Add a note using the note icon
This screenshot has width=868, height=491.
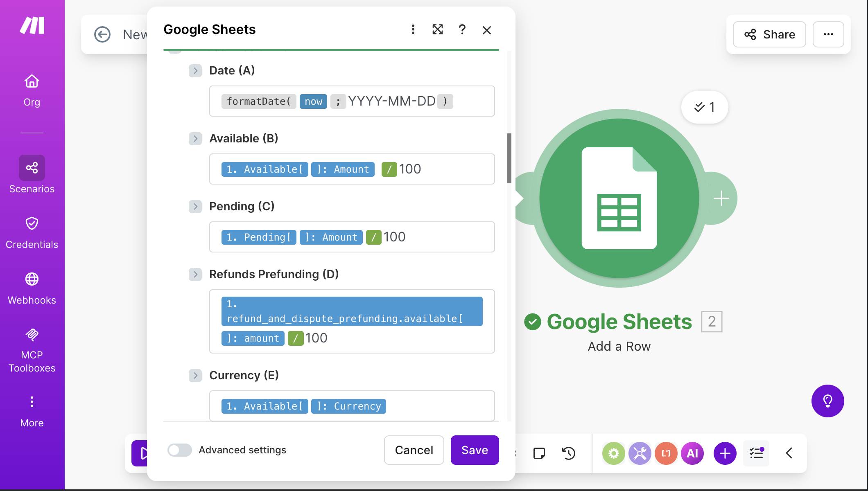[540, 453]
